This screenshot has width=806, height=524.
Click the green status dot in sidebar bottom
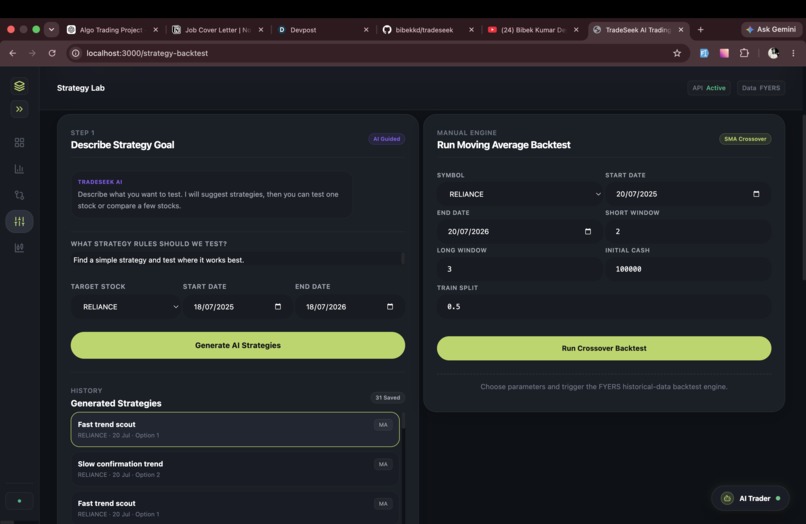(x=20, y=501)
